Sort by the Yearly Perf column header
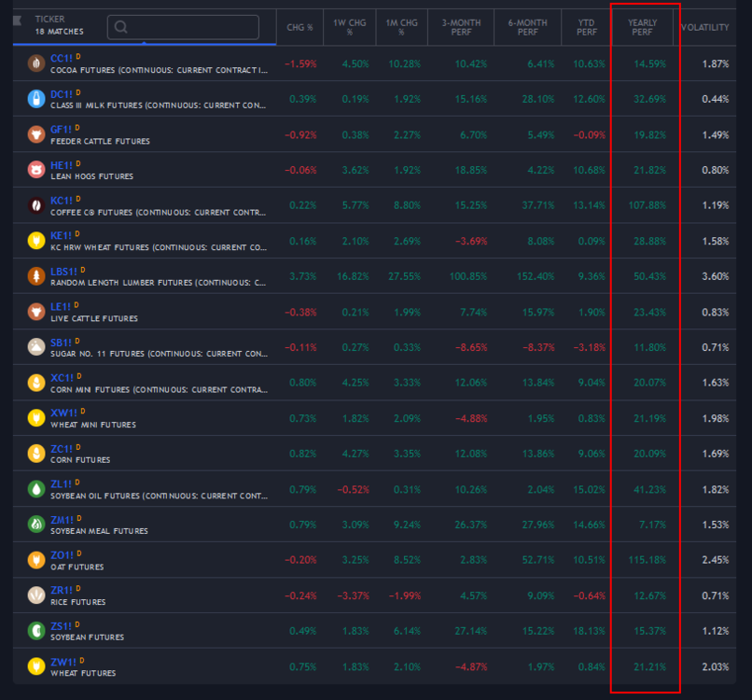This screenshot has height=700, width=752. click(x=642, y=27)
